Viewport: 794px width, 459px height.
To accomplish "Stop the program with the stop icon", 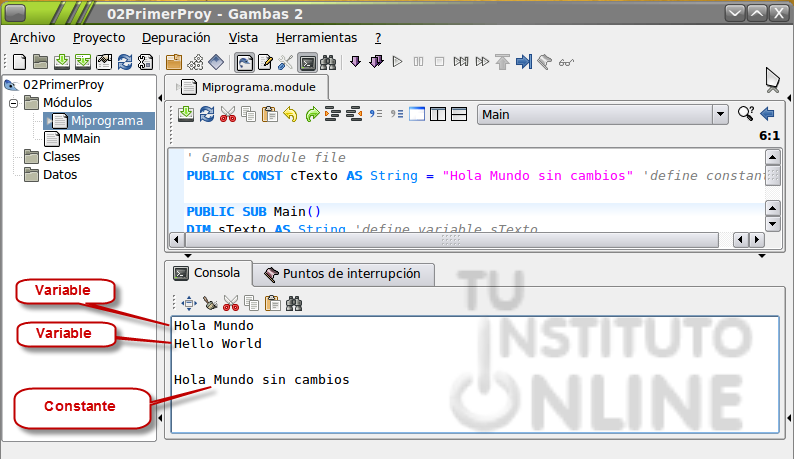I will click(x=440, y=62).
